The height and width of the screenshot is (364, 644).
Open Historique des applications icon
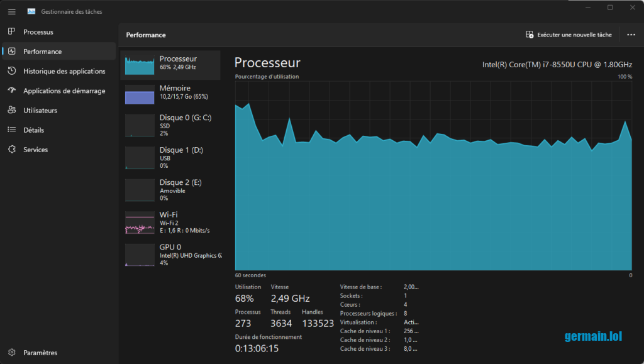[x=11, y=71]
